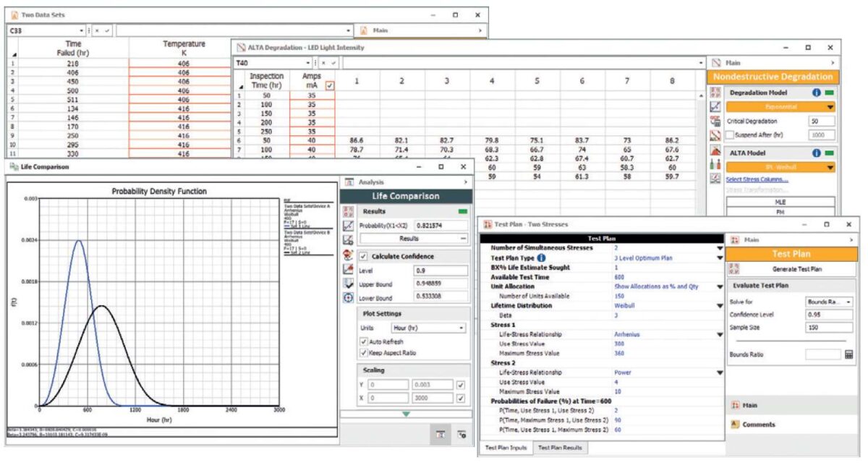
Task: Toggle X scaling auto checkbox
Action: [x=461, y=398]
